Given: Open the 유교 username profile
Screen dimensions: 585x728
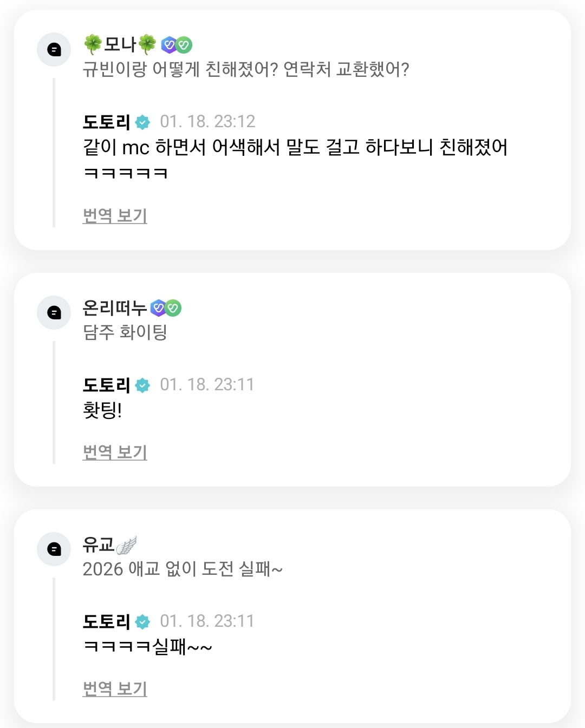Looking at the screenshot, I should pos(98,545).
